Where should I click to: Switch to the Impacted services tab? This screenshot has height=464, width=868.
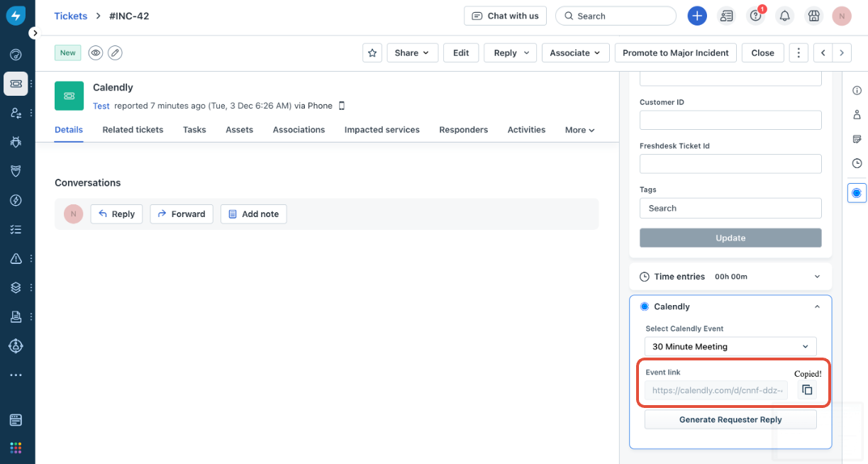tap(382, 130)
